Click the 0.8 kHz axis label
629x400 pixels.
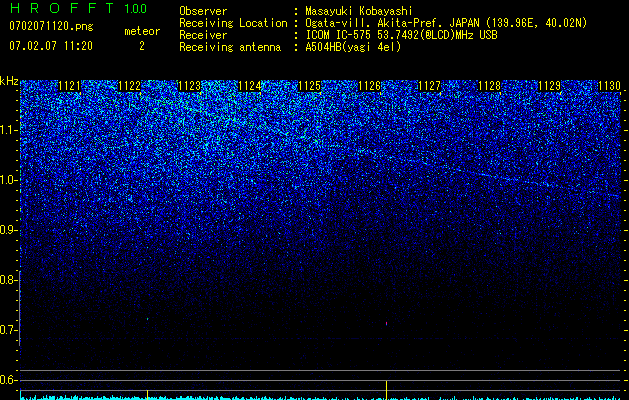pyautogui.click(x=8, y=280)
